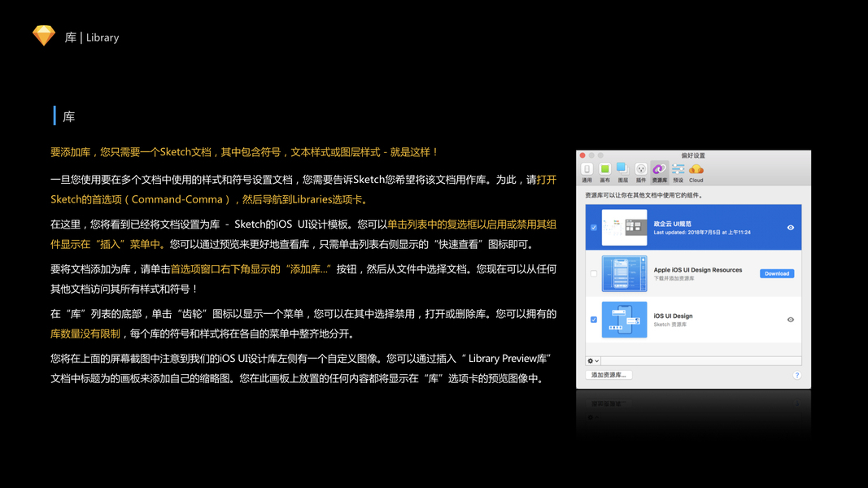
Task: Uncheck the iOS UI Design library checkbox
Action: point(593,320)
